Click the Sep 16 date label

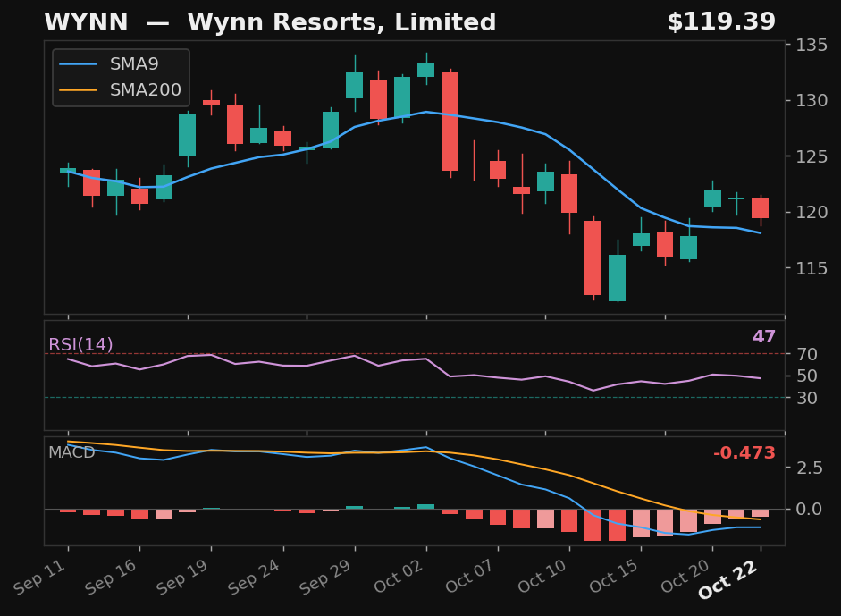[112, 576]
